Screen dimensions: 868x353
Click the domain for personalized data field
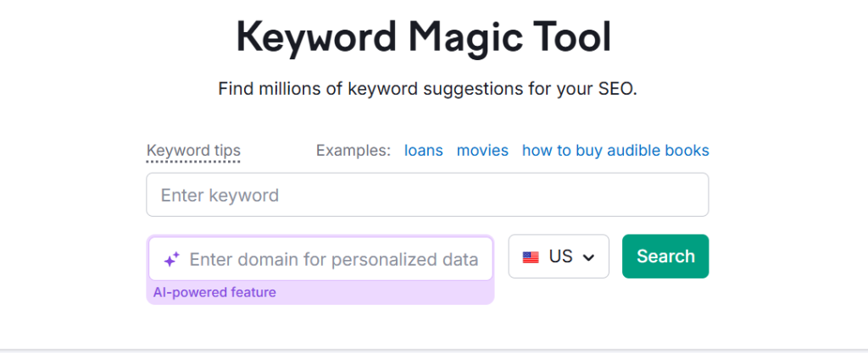(334, 259)
